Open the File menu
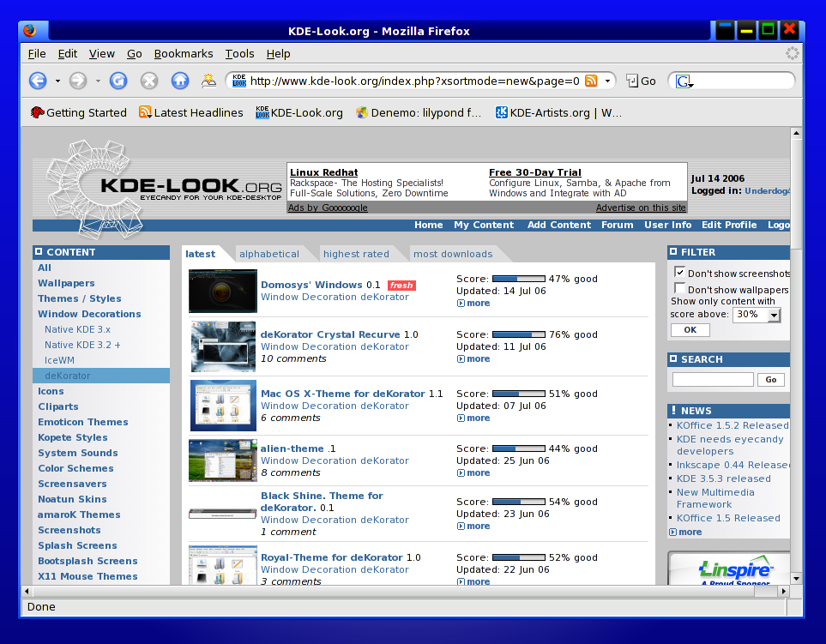Screen dimensions: 826x644 tap(37, 54)
